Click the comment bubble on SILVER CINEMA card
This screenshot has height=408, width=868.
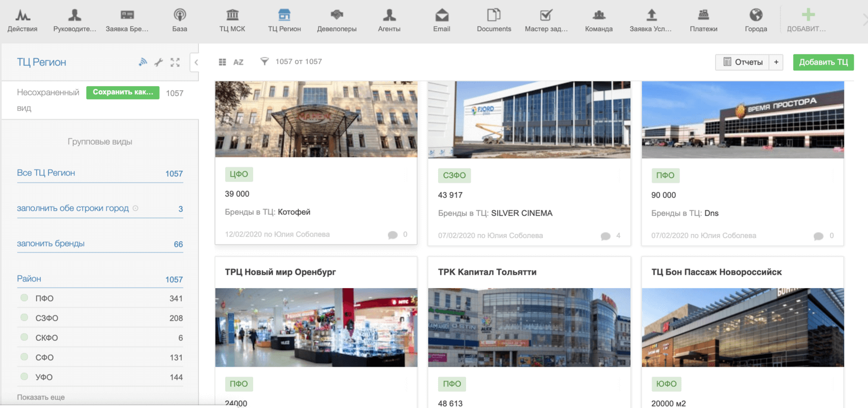[x=606, y=236]
